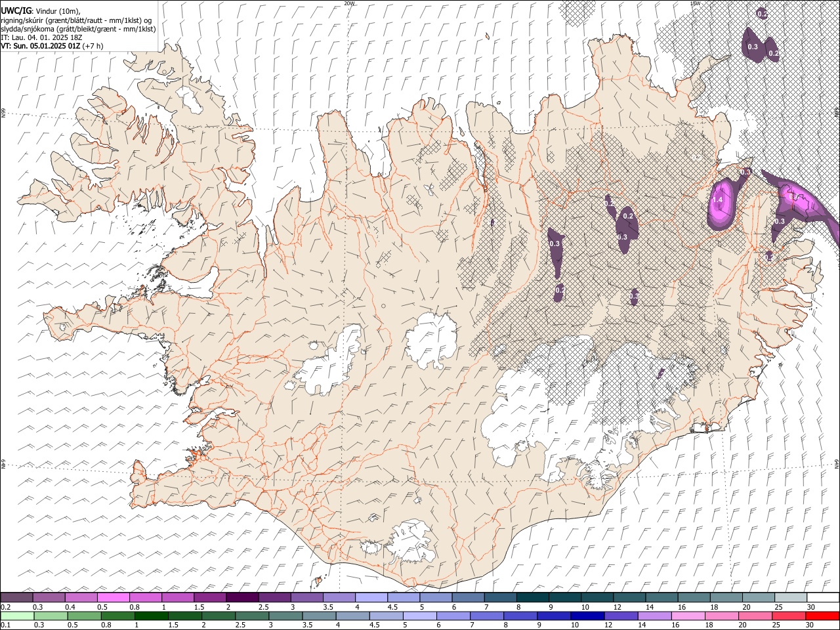Click the 'rigning/skúrir' legend description line
The height and width of the screenshot is (630, 840).
click(76, 20)
